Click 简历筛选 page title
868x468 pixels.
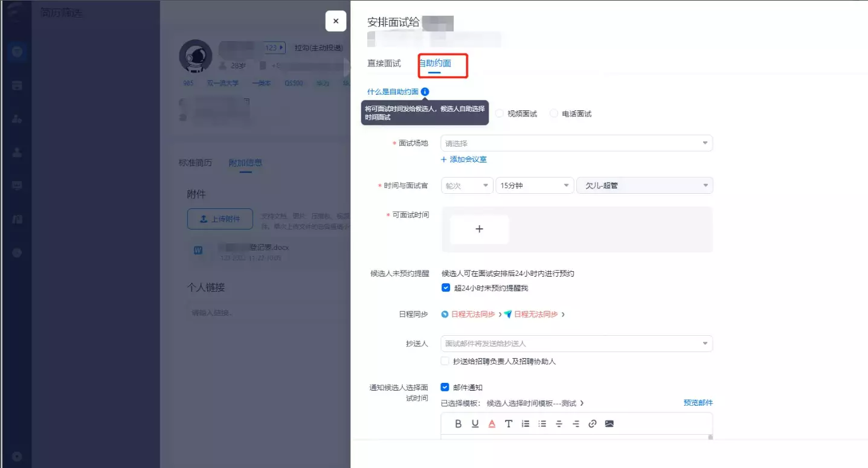pos(61,13)
